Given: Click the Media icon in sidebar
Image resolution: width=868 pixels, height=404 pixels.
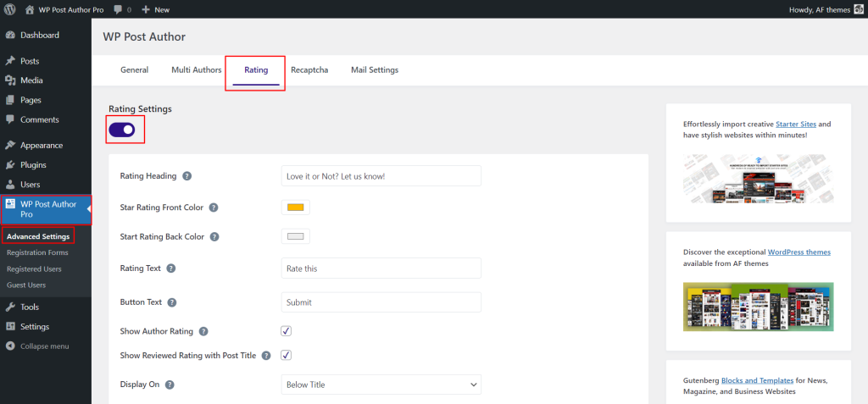Looking at the screenshot, I should coord(10,80).
